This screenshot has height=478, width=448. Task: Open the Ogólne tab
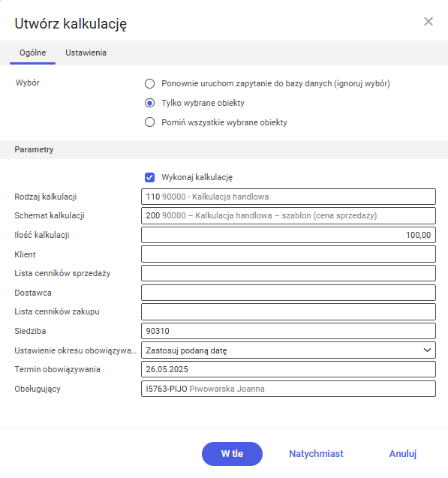(x=32, y=53)
